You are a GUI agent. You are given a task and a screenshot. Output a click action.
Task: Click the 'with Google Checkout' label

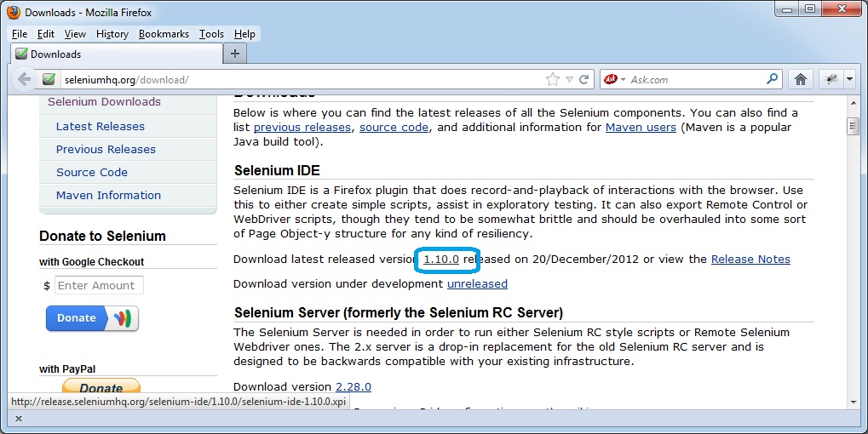pos(91,262)
